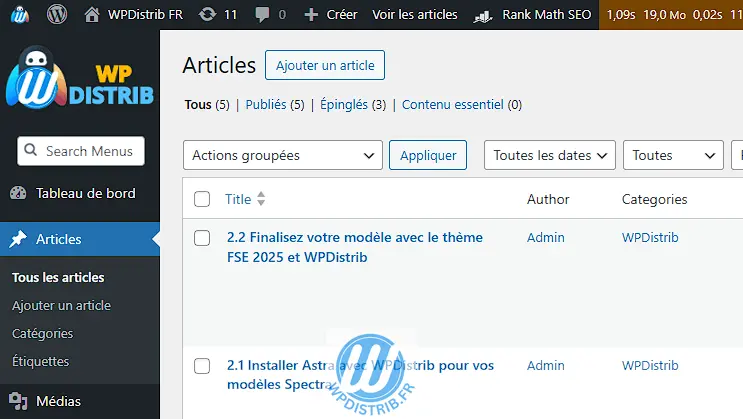Open the WPDistrib icon in admin bar
Viewport: 743px width, 419px height.
coord(19,15)
